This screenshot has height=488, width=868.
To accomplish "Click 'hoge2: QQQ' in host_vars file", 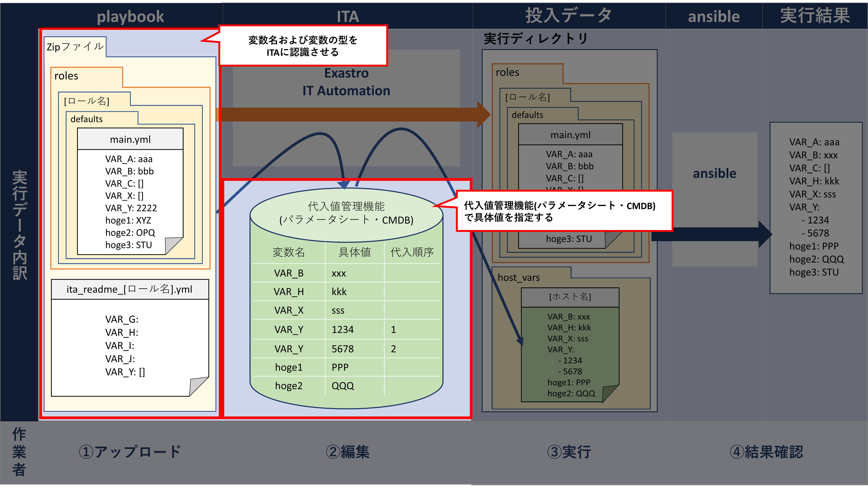I will (x=571, y=393).
